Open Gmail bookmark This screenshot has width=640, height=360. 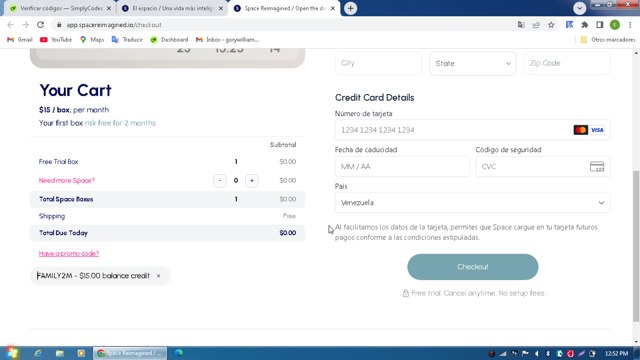coord(20,40)
